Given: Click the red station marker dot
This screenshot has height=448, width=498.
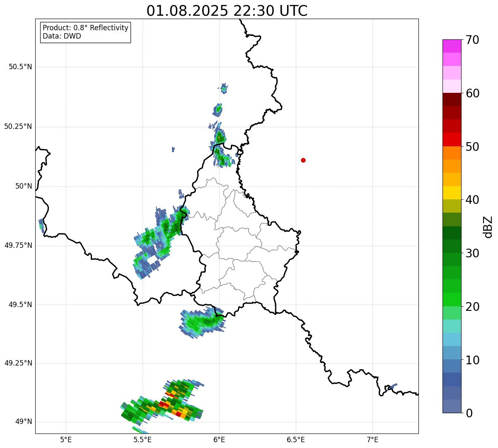Looking at the screenshot, I should [x=303, y=160].
